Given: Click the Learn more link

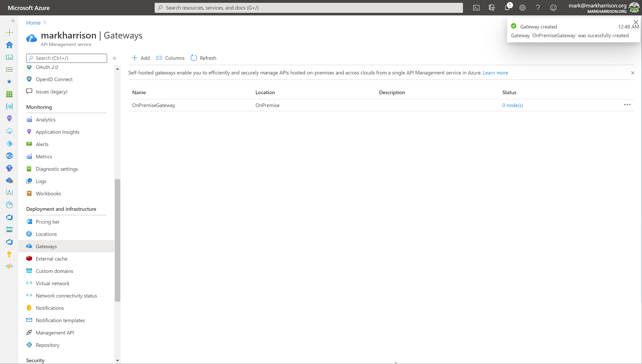Looking at the screenshot, I should 495,73.
